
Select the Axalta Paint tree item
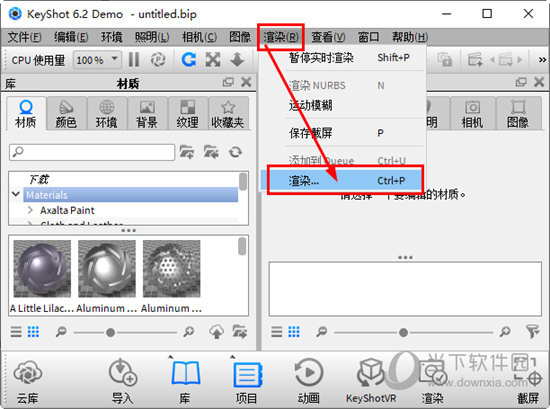pyautogui.click(x=67, y=210)
